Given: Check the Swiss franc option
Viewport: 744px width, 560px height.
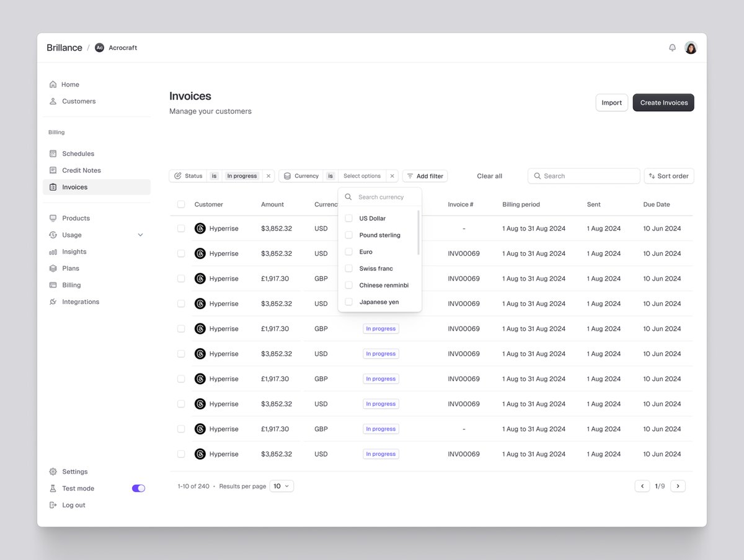Looking at the screenshot, I should [348, 268].
